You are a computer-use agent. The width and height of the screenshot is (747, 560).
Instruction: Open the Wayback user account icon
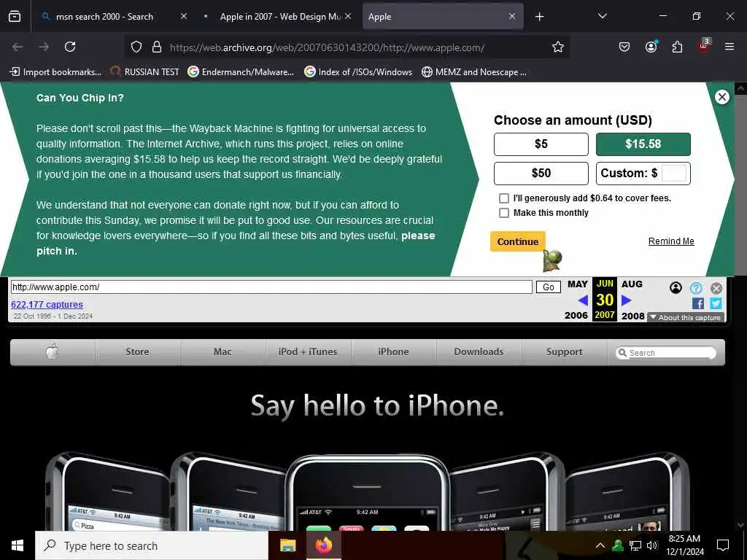(676, 287)
